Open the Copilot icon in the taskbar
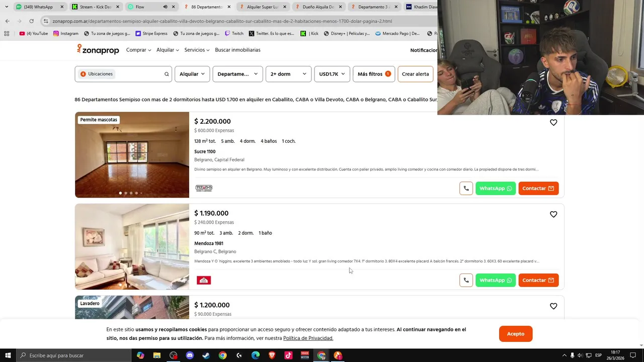This screenshot has height=362, width=644. [140, 355]
